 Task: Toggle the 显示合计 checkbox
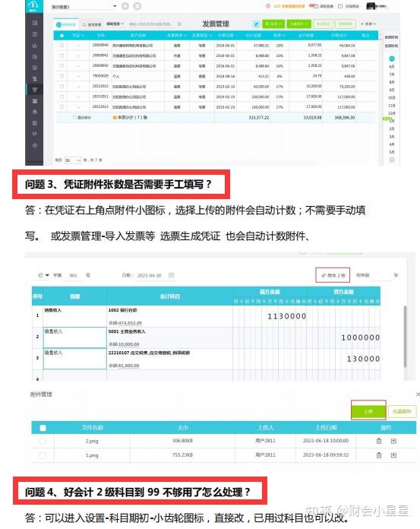click(x=75, y=118)
